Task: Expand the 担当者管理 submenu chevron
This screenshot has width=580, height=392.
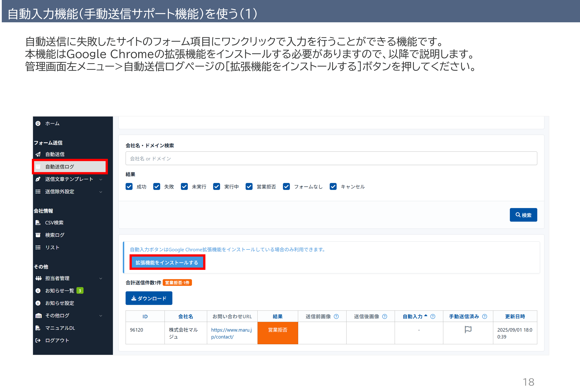Action: [101, 278]
